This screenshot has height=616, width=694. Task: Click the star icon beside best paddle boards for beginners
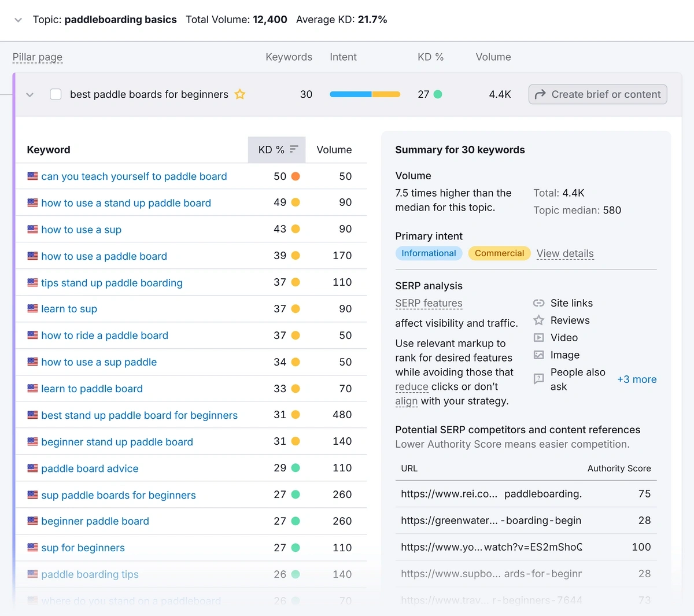(240, 94)
